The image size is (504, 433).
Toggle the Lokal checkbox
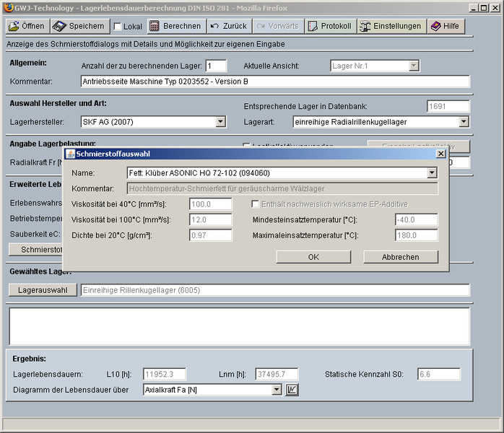tap(118, 27)
